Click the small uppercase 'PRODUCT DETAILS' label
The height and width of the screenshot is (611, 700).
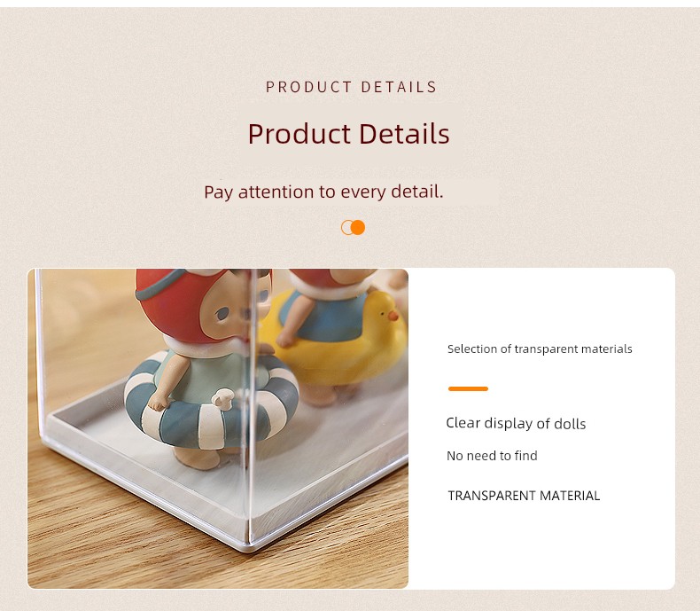(351, 87)
